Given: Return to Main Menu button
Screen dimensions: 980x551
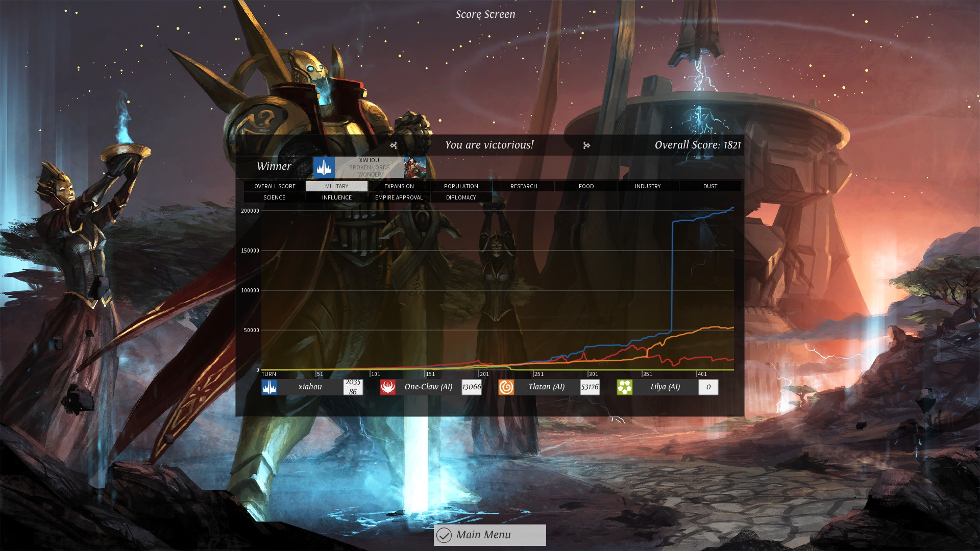Looking at the screenshot, I should click(x=490, y=535).
